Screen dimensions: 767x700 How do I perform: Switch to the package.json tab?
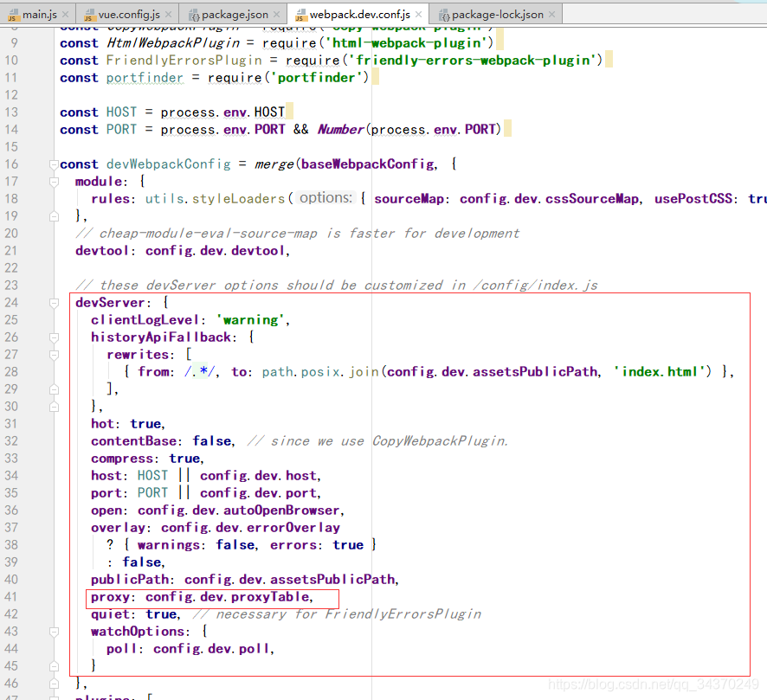[x=235, y=15]
